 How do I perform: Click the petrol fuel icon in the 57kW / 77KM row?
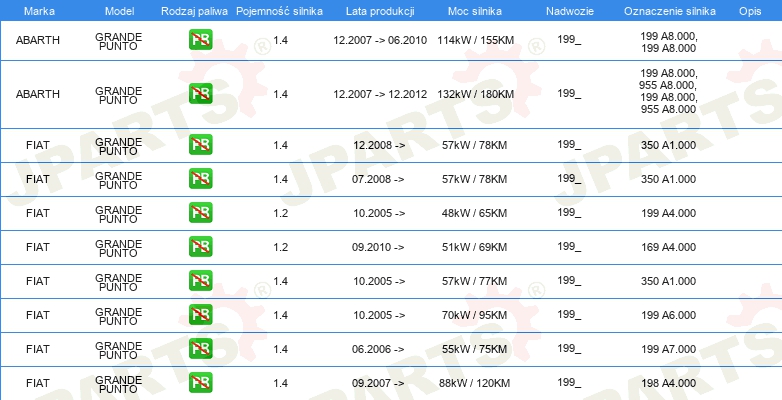point(200,280)
